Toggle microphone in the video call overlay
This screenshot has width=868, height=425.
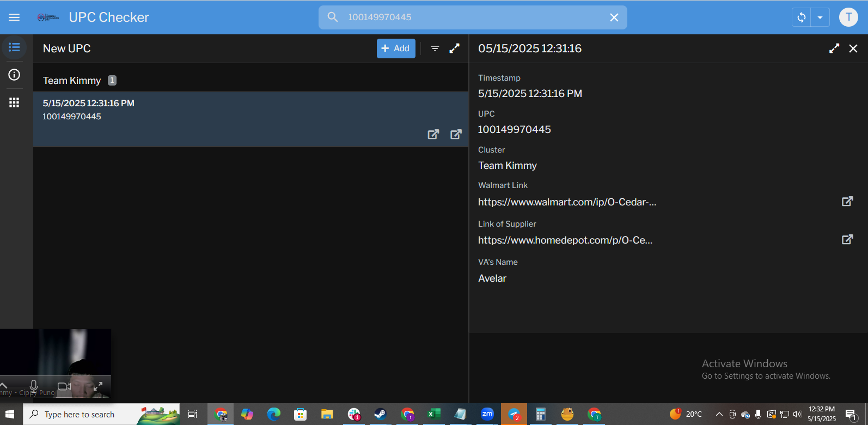(x=34, y=386)
